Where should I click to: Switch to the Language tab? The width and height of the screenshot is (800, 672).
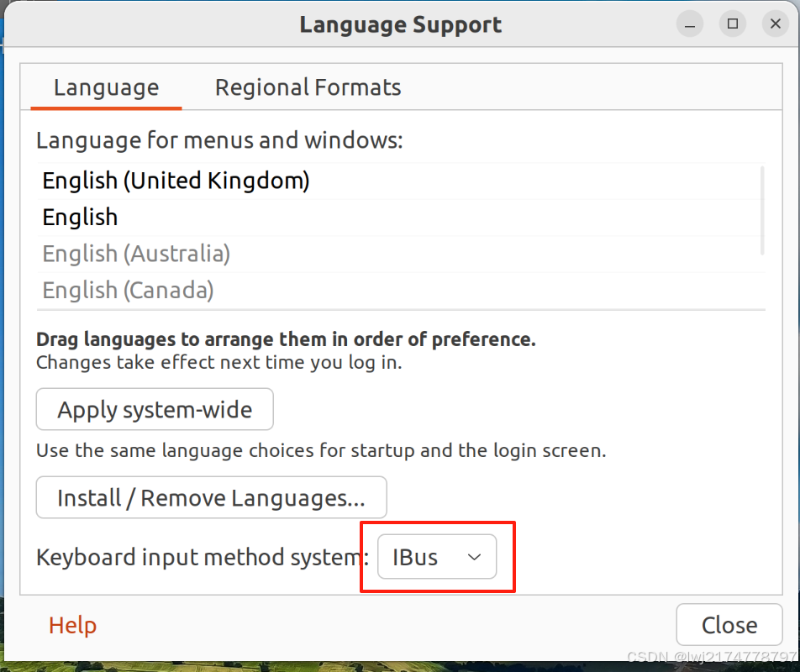click(x=106, y=87)
